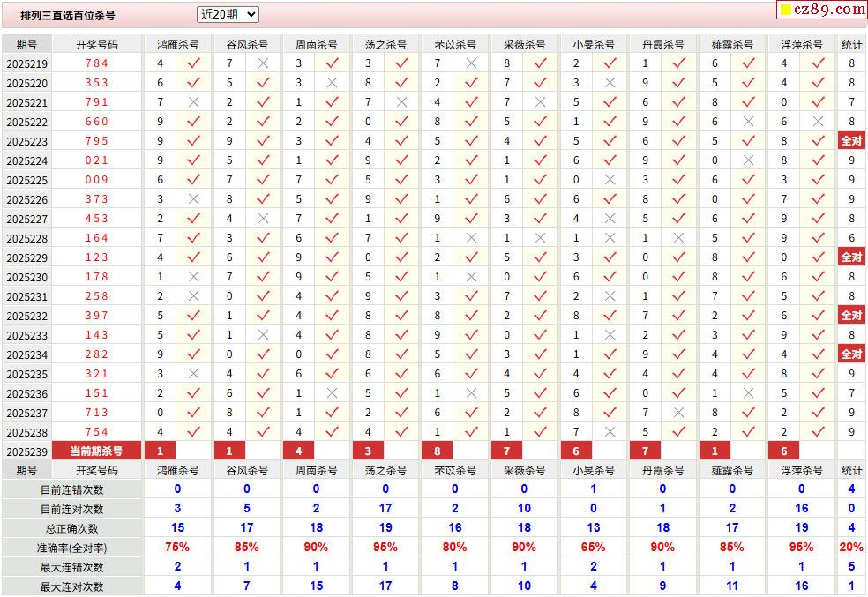Select the winning number 754
Viewport: 868px width, 597px height.
[97, 431]
